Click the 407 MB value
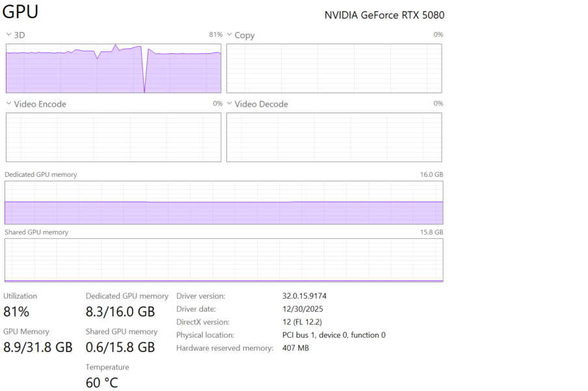588x391 pixels. point(295,348)
